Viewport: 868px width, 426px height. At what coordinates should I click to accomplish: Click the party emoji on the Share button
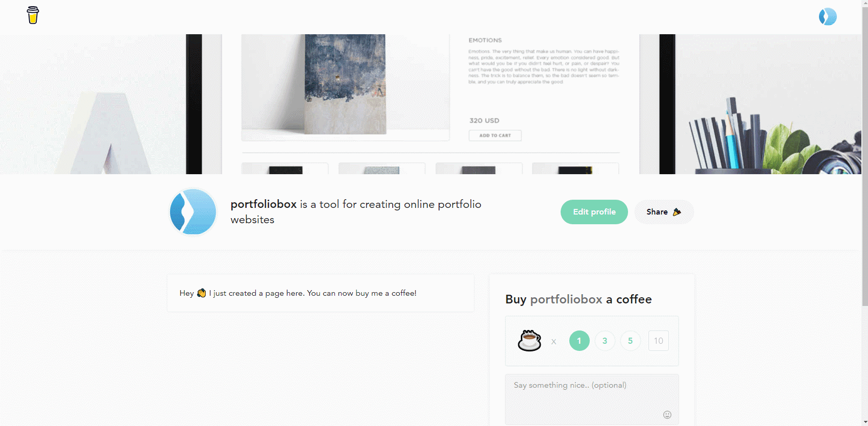(x=677, y=211)
